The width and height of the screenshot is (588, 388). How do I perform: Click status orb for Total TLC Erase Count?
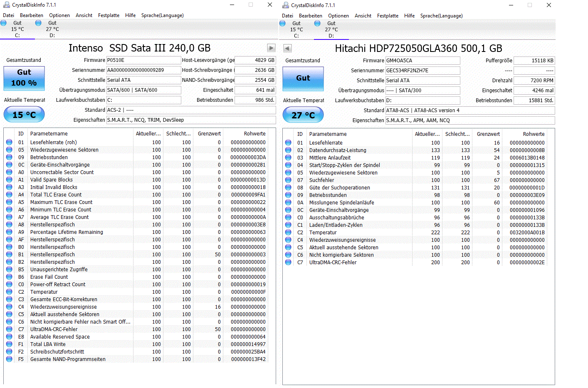point(9,195)
